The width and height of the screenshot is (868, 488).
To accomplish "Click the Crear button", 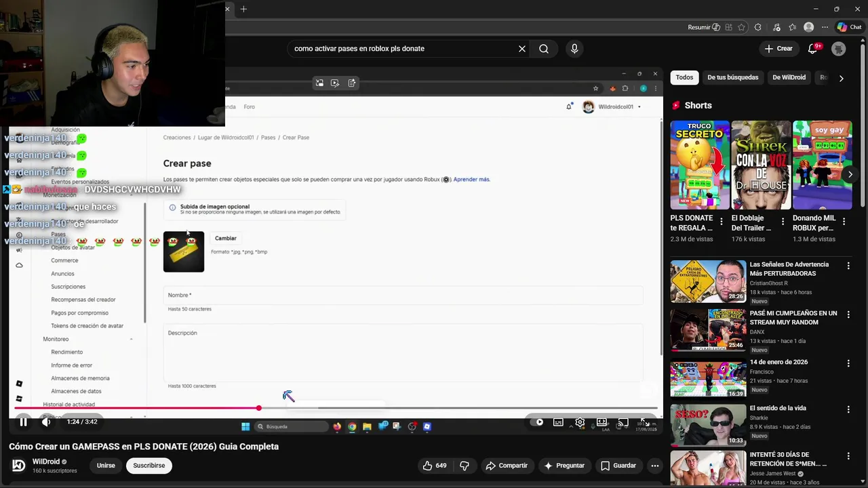I will point(778,49).
